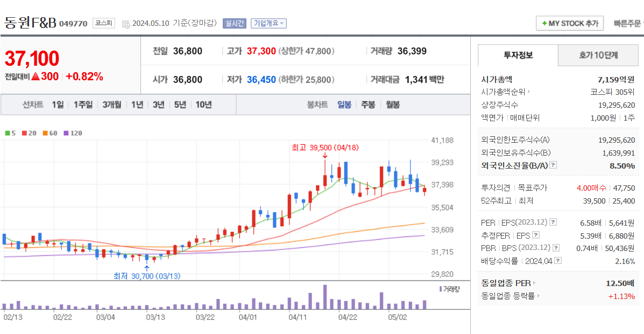
Task: Select the 10년 line chart
Action: click(x=203, y=105)
